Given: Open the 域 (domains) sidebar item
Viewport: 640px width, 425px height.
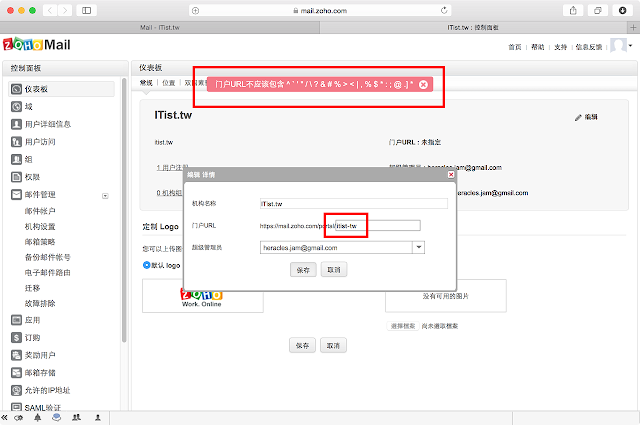Looking at the screenshot, I should click(x=22, y=107).
